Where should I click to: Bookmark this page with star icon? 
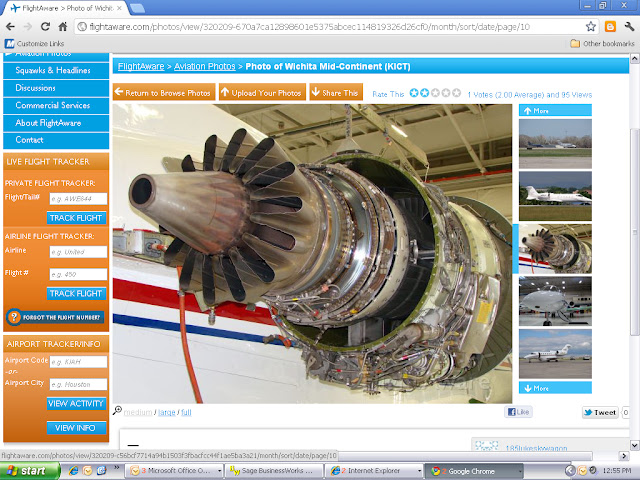tap(591, 27)
